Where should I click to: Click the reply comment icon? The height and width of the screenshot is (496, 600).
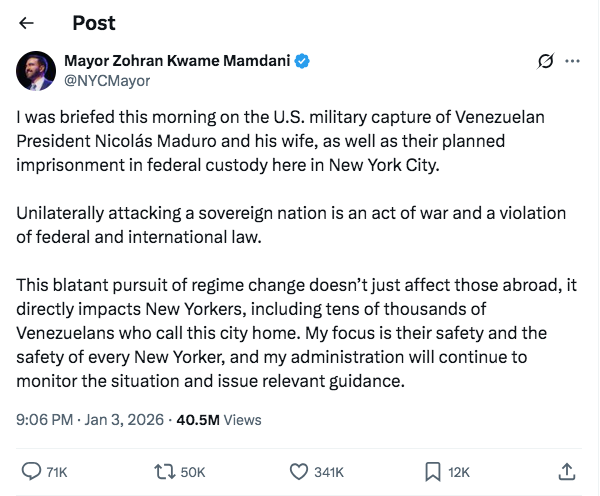point(31,470)
